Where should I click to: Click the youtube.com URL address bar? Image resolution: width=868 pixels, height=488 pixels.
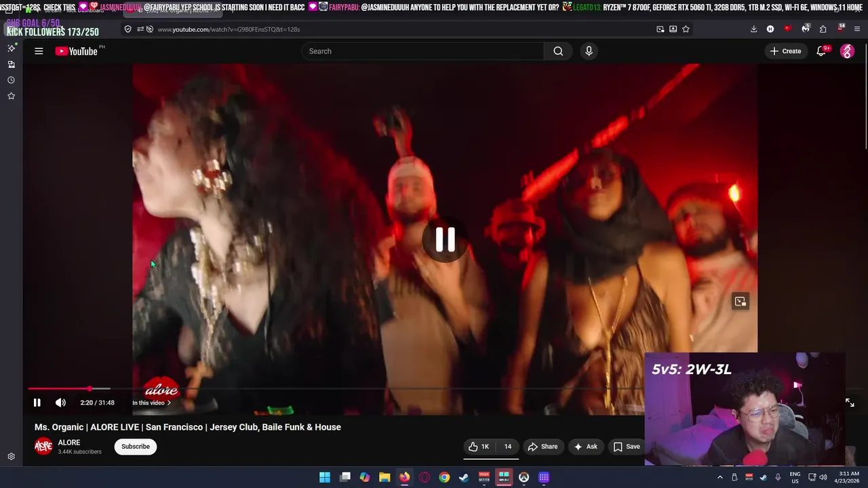(x=400, y=29)
